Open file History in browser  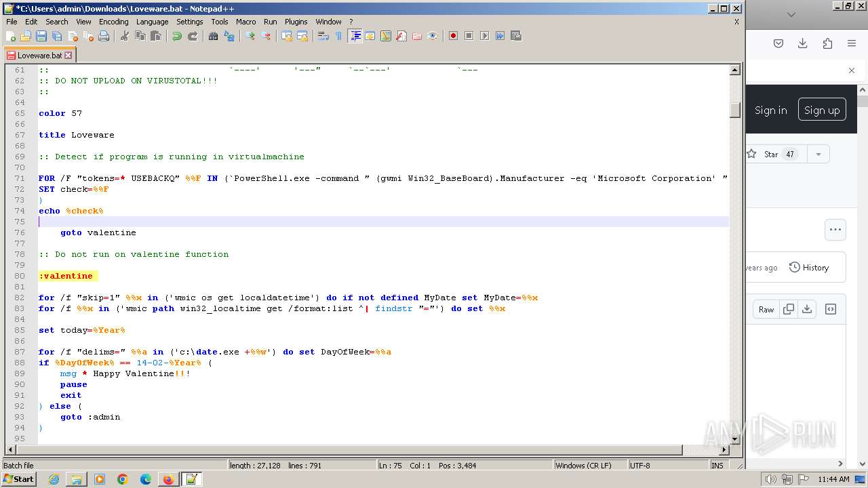[x=809, y=268]
